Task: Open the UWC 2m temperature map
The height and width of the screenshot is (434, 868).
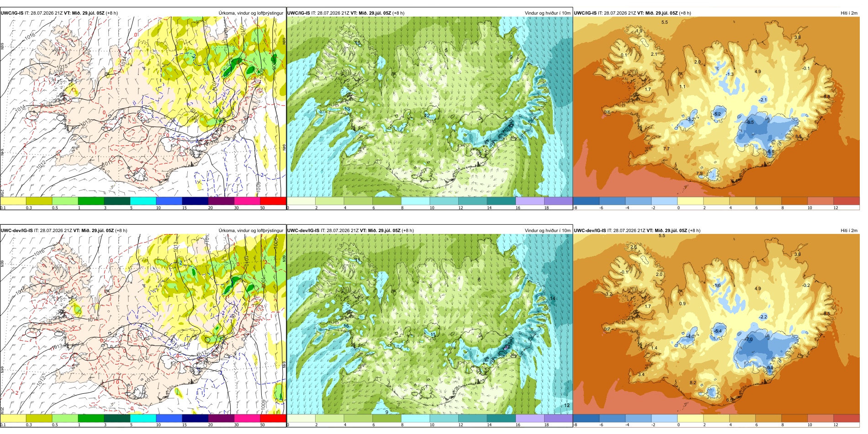Action: point(716,107)
